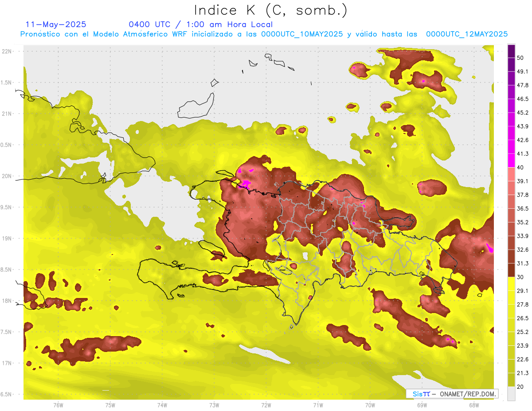Click the '29.1' color scale value
Viewport: 532px width, 411px height.
(x=523, y=291)
